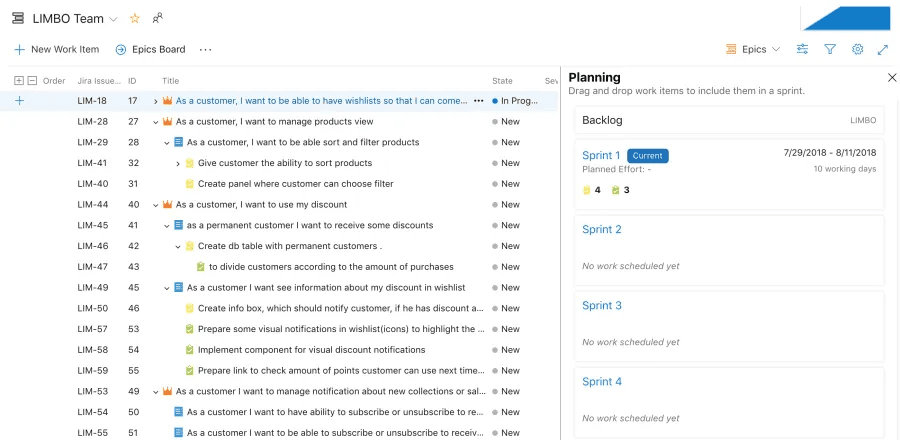The width and height of the screenshot is (900, 440).
Task: Close the Planning panel
Action: tap(892, 77)
